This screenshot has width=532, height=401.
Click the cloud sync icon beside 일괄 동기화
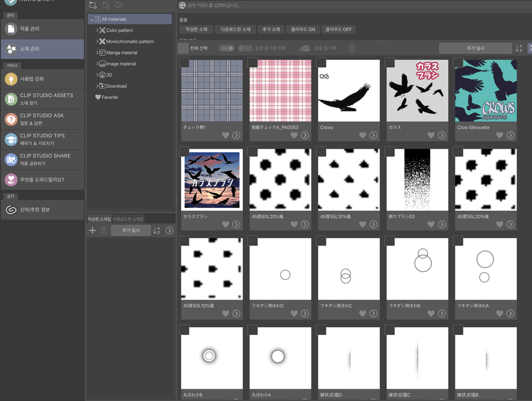coord(305,48)
